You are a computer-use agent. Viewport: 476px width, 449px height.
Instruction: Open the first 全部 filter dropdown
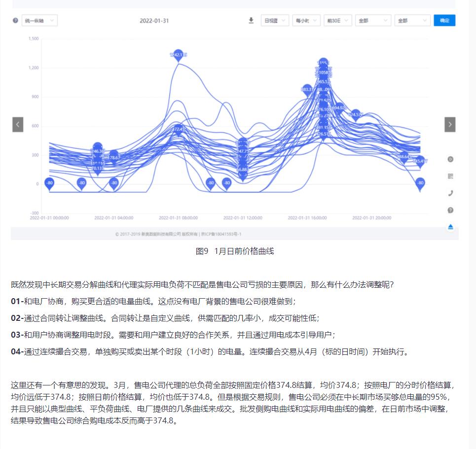pyautogui.click(x=373, y=21)
